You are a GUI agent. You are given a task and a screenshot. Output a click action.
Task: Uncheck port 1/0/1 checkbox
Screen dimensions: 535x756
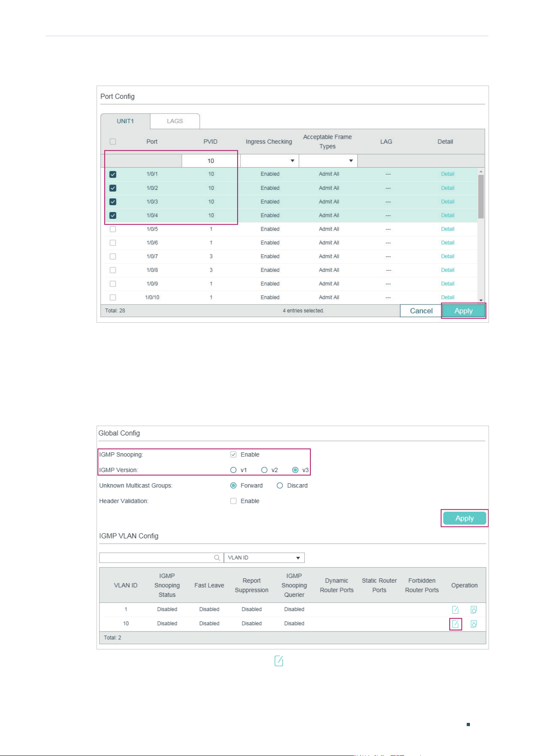(x=113, y=174)
